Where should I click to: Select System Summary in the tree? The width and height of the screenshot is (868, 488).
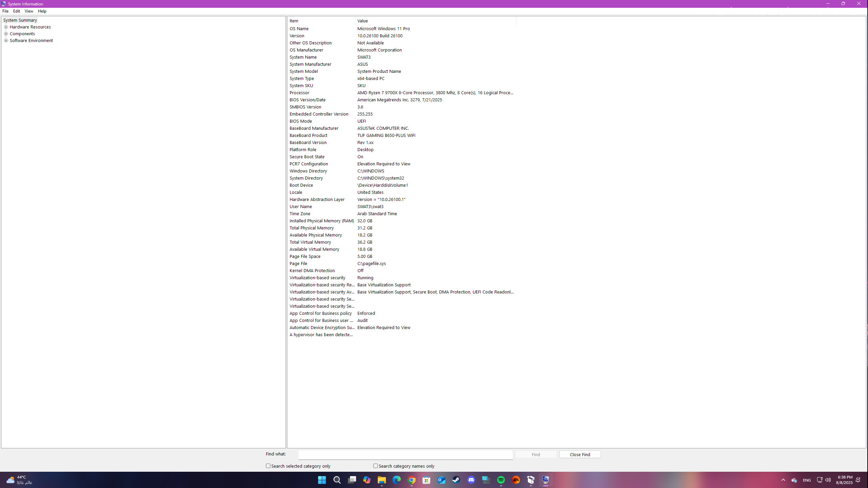click(x=20, y=20)
